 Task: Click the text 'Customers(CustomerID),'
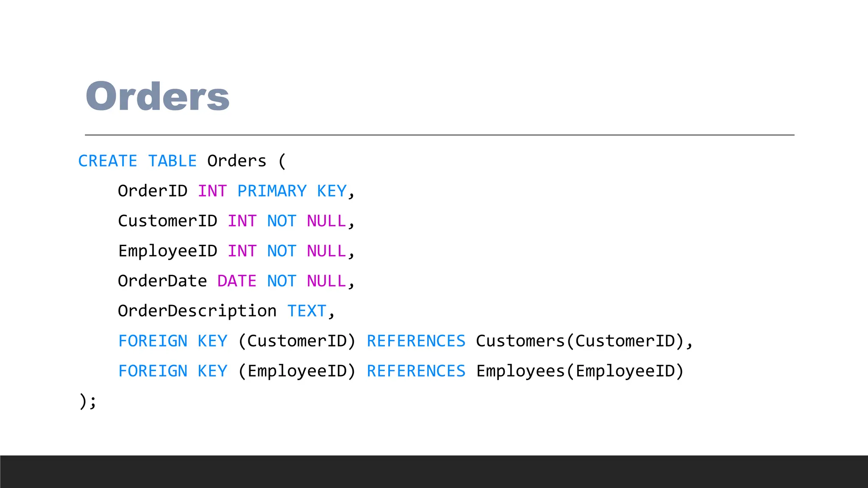(x=584, y=341)
